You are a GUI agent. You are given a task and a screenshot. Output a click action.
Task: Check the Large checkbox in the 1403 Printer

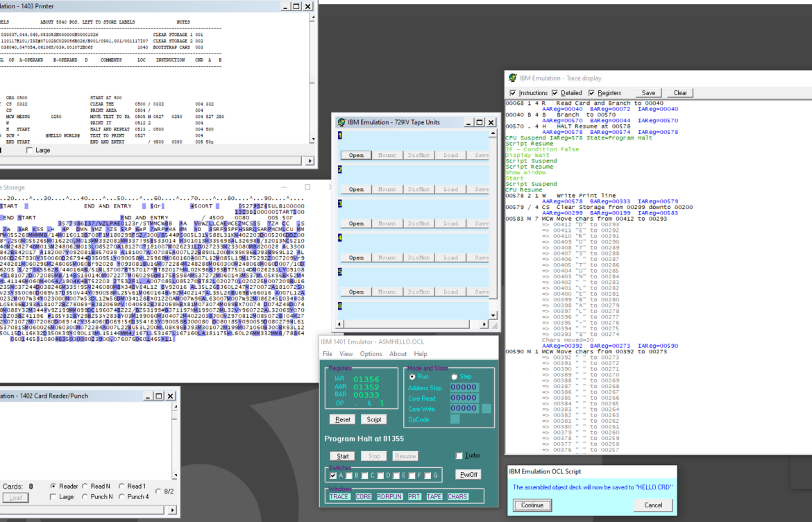coord(29,150)
